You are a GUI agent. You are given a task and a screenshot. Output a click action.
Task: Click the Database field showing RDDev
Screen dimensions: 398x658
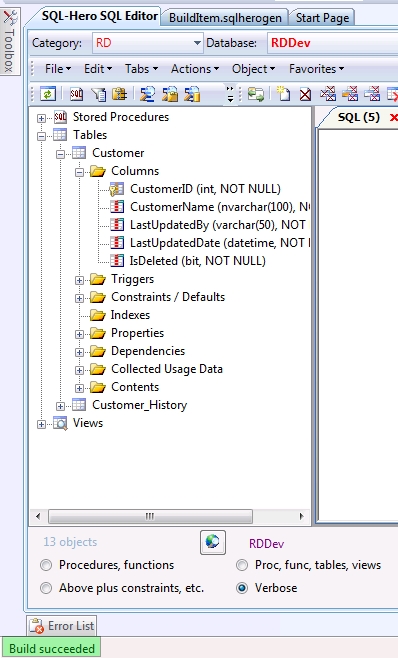(333, 43)
